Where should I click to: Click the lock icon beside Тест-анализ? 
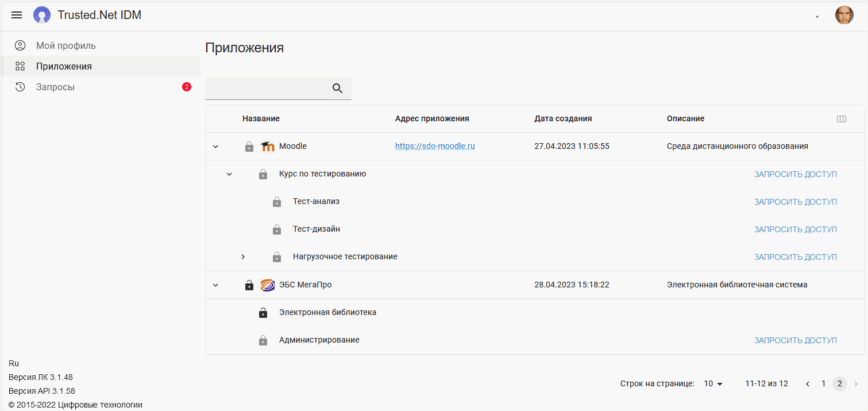point(277,202)
